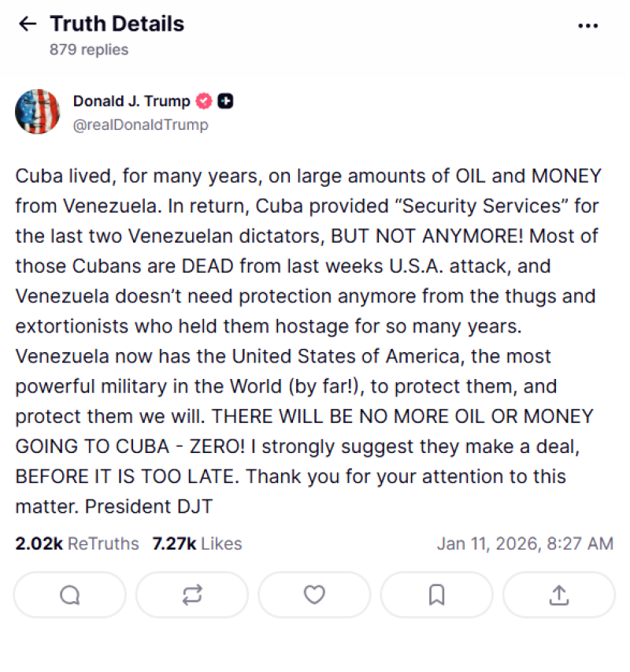The width and height of the screenshot is (630, 672).
Task: Click the ReTruth arrows icon
Action: 192,595
